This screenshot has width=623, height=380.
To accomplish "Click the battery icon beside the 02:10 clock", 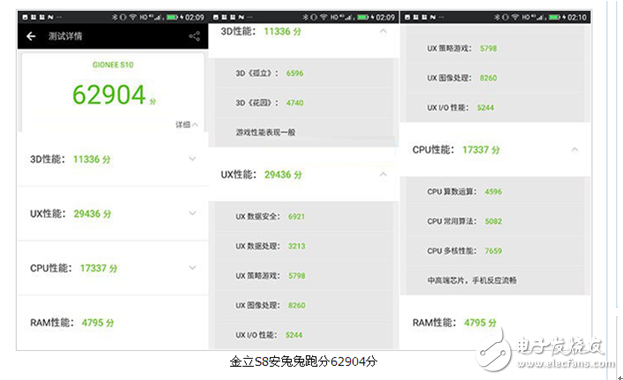I will [554, 17].
